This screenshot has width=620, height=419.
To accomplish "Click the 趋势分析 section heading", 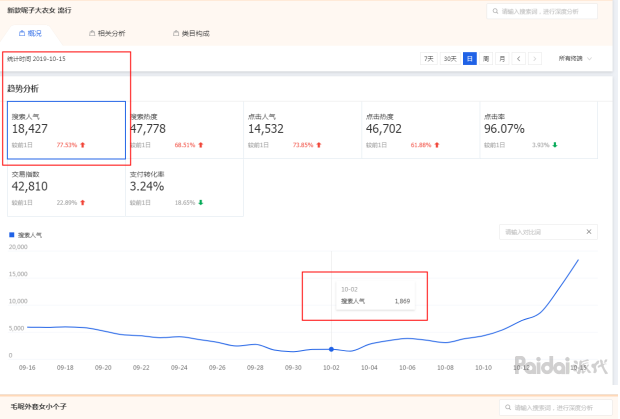I will click(23, 89).
